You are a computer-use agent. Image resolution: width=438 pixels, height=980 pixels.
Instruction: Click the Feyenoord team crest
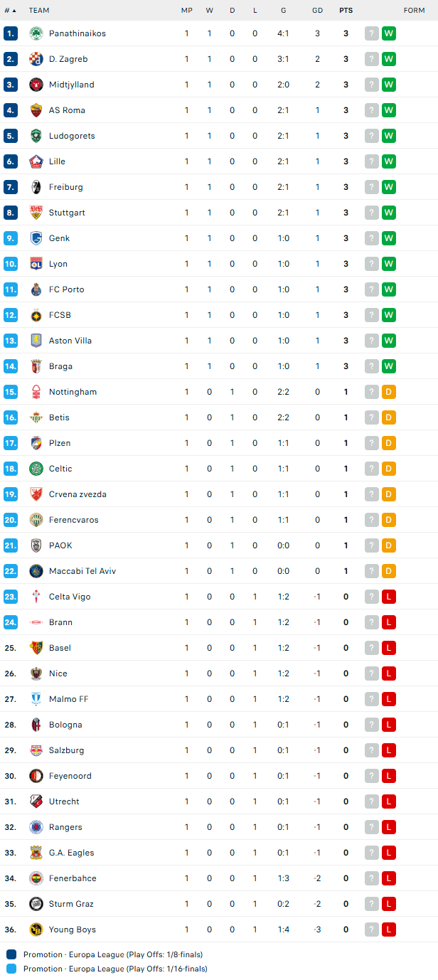pos(36,776)
